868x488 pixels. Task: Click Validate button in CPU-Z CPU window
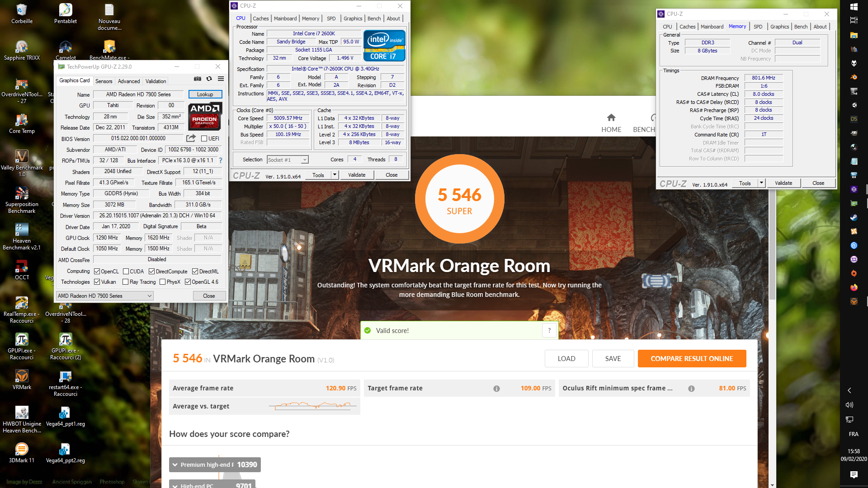point(357,175)
